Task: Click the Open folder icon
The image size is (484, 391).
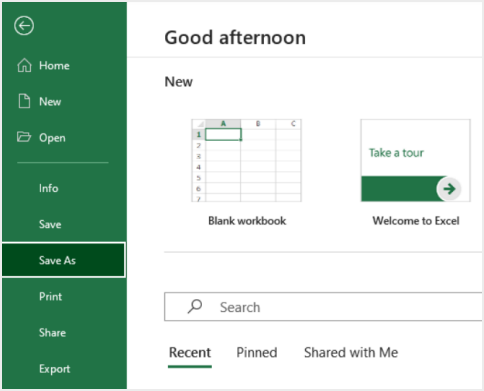Action: pyautogui.click(x=24, y=137)
